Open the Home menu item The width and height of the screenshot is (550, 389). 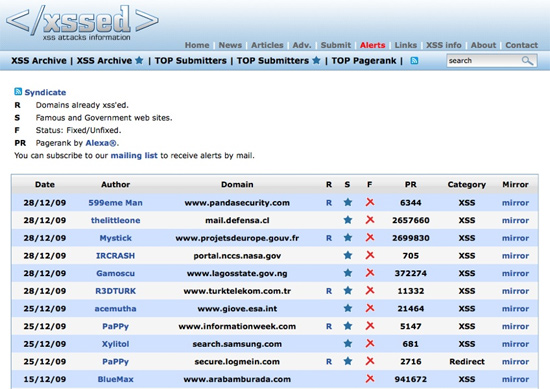197,45
